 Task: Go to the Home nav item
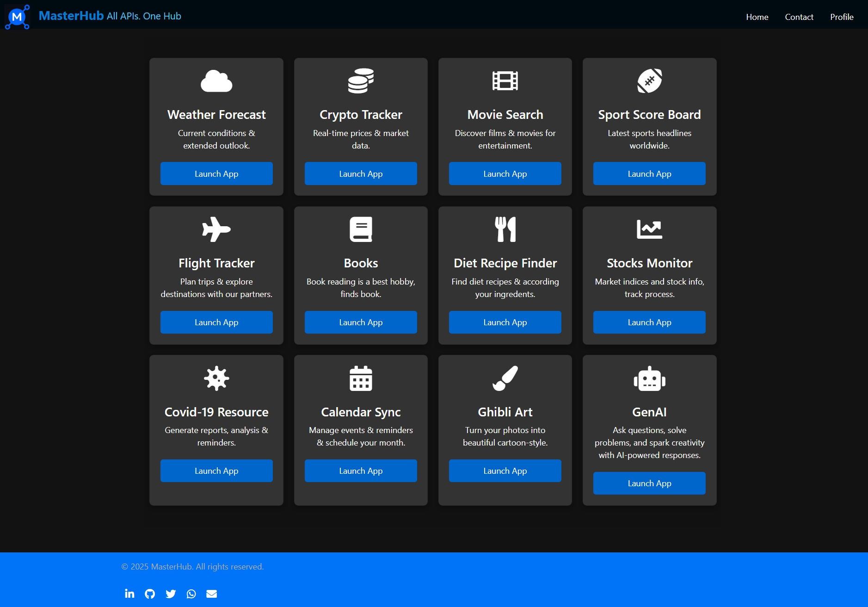pos(757,17)
